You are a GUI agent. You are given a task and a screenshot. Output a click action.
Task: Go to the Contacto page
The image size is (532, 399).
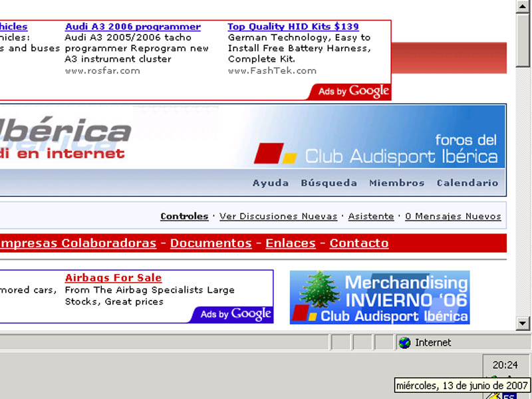[x=359, y=243]
